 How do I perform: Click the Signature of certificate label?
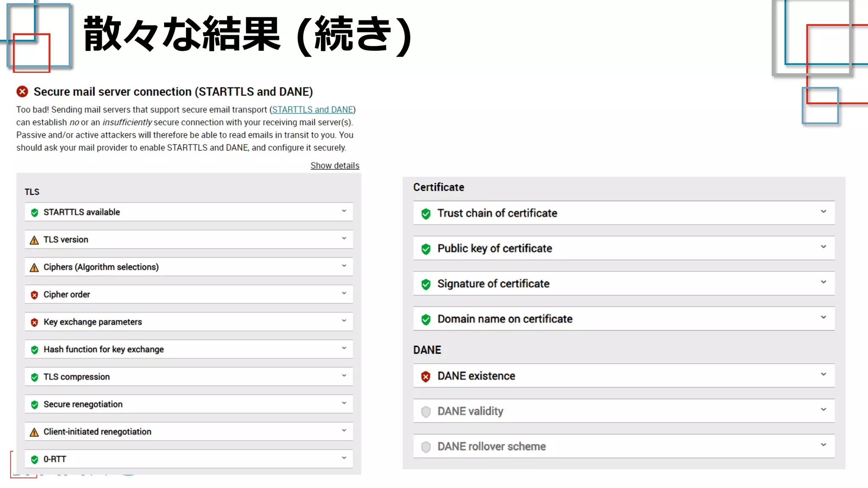(x=493, y=284)
